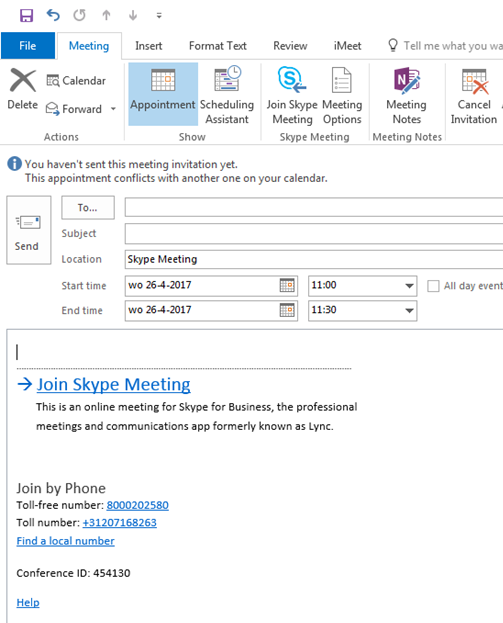Switch to the Insert ribbon tab
Image resolution: width=503 pixels, height=623 pixels.
149,46
